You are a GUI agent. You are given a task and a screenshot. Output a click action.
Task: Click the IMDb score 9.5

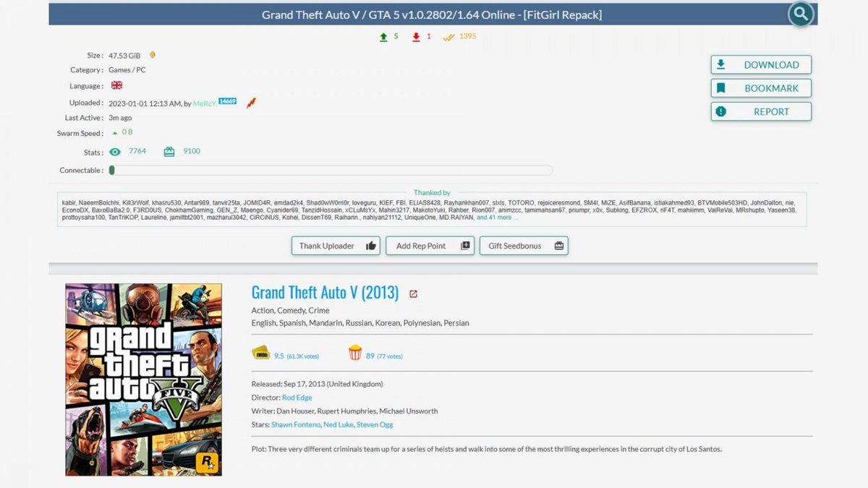(x=278, y=356)
